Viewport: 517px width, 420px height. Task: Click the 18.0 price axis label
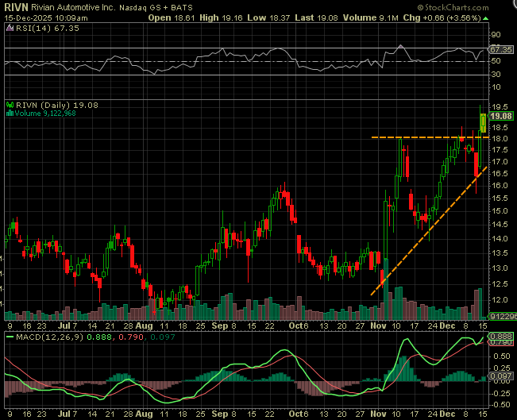(x=500, y=139)
